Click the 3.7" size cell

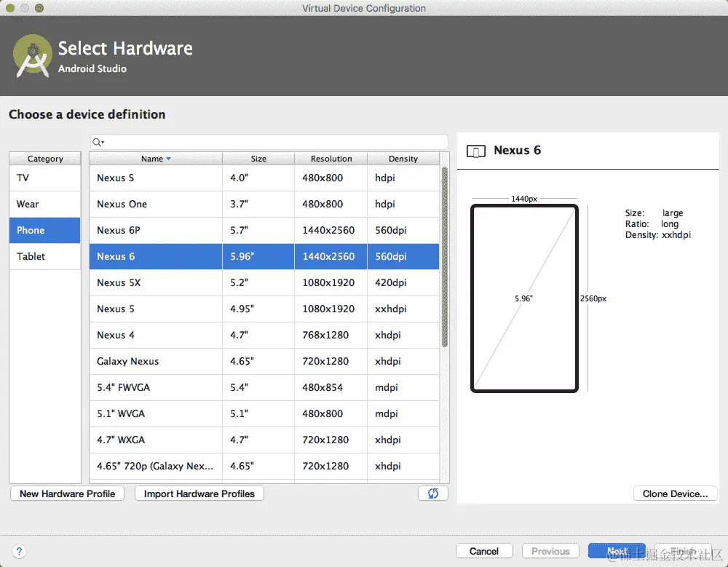click(x=258, y=204)
